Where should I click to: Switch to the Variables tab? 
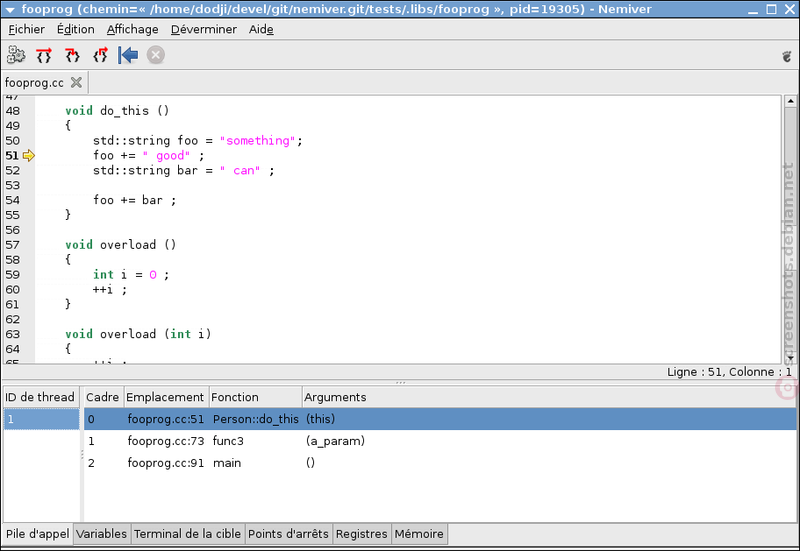(102, 534)
